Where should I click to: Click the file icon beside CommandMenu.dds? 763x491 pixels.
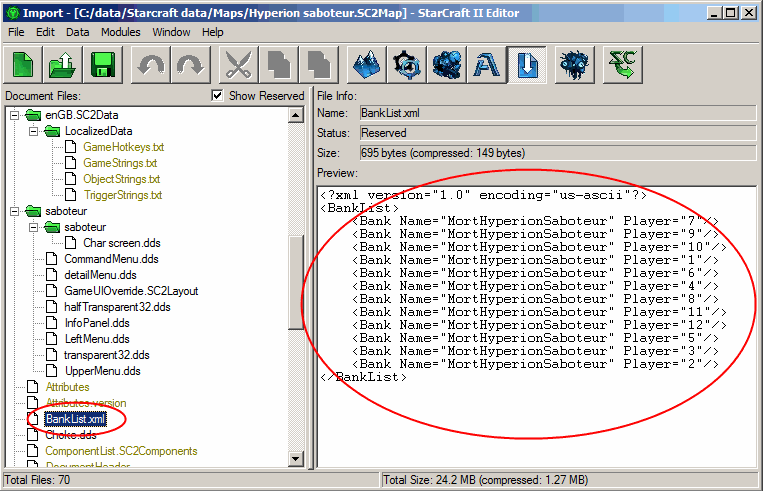pos(52,259)
